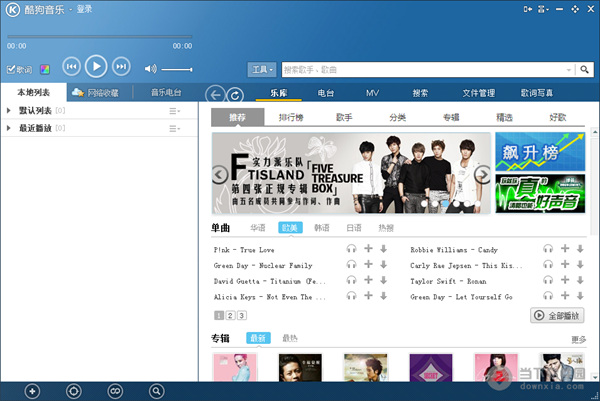Open search history dropdown arrow
The height and width of the screenshot is (401, 600).
click(x=569, y=70)
